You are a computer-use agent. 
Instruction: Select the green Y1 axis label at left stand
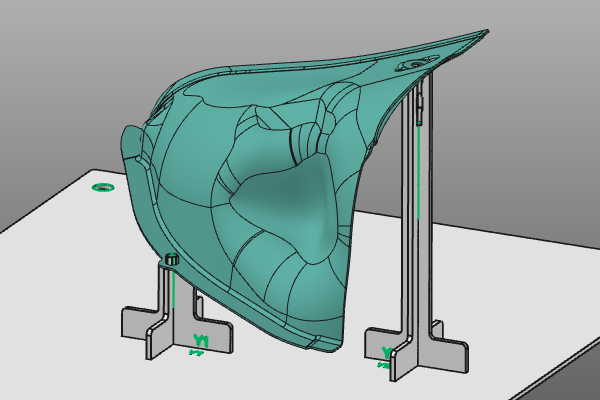pyautogui.click(x=200, y=341)
